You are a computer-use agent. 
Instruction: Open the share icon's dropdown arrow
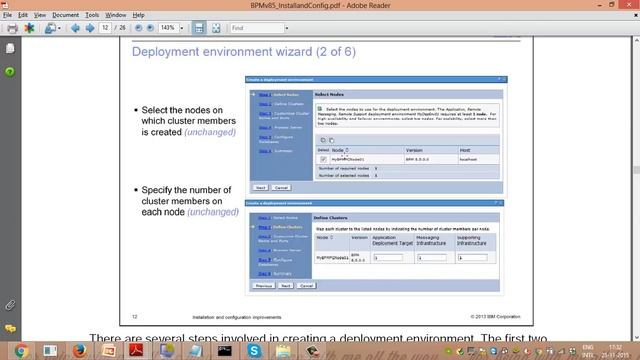click(60, 28)
